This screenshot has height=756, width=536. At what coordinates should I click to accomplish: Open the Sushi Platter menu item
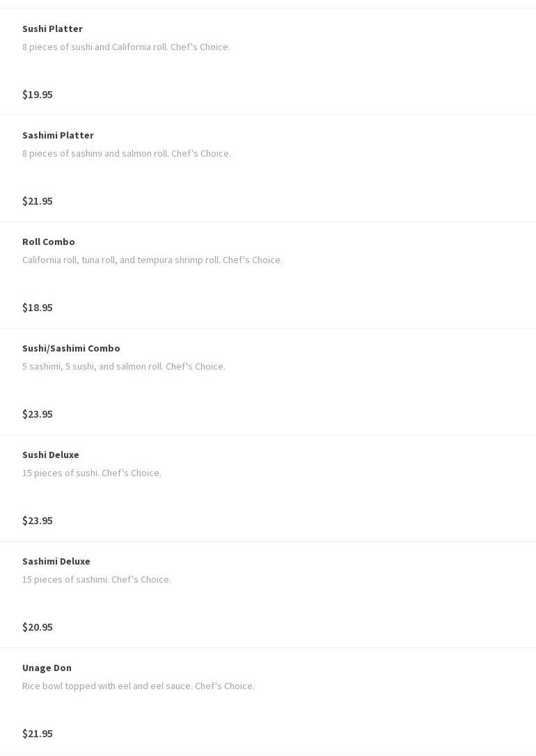pyautogui.click(x=52, y=29)
